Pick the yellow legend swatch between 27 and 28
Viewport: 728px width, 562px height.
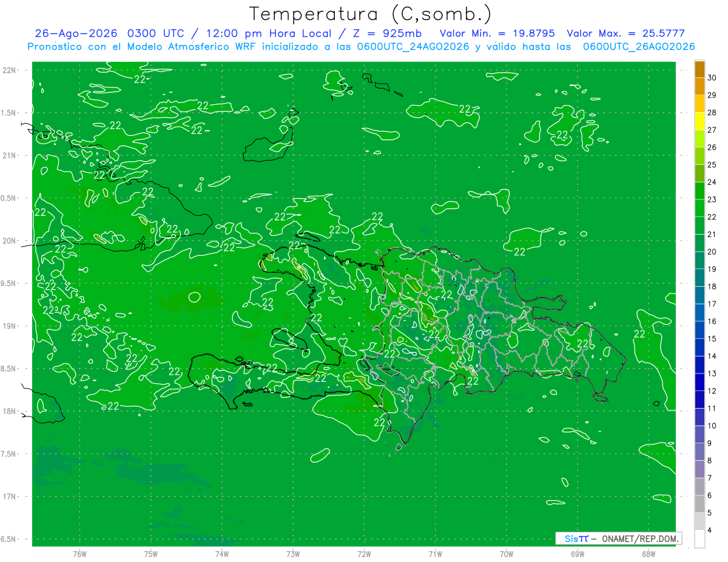point(699,121)
